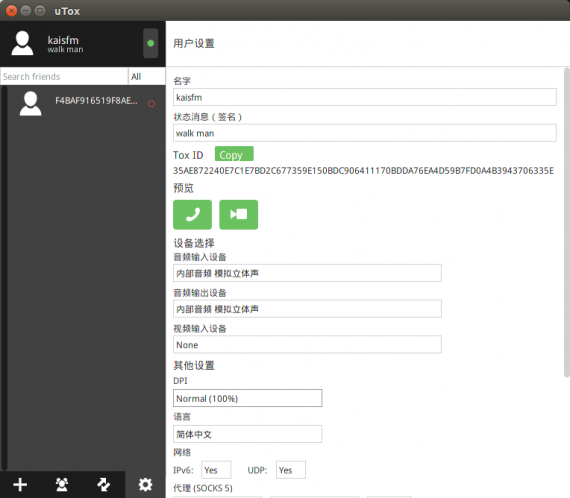Screen dimensions: 570x498
Task: Copy the Tox ID
Action: coord(234,154)
